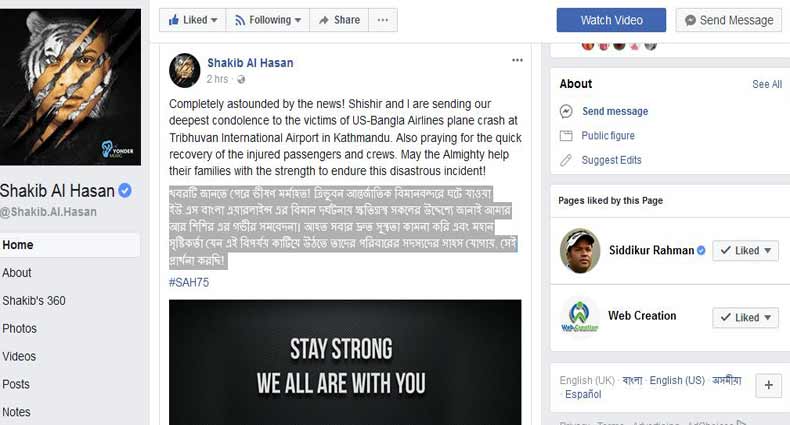Screen dimensions: 790x425
Task: Open the About tab in sidebar
Action: (x=17, y=273)
